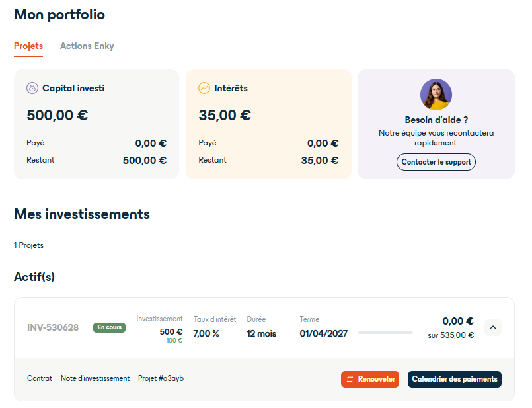Open the Actions Enky section

click(x=87, y=46)
